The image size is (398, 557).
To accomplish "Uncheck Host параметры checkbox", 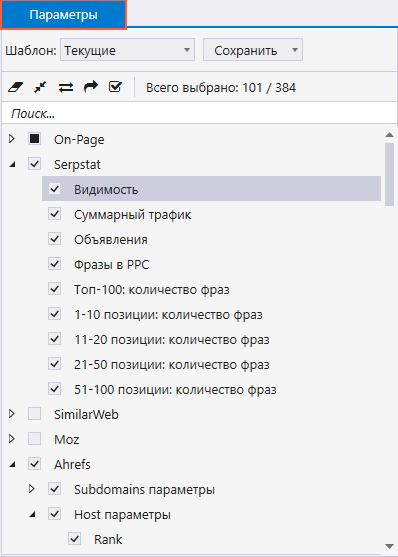I will pos(54,514).
